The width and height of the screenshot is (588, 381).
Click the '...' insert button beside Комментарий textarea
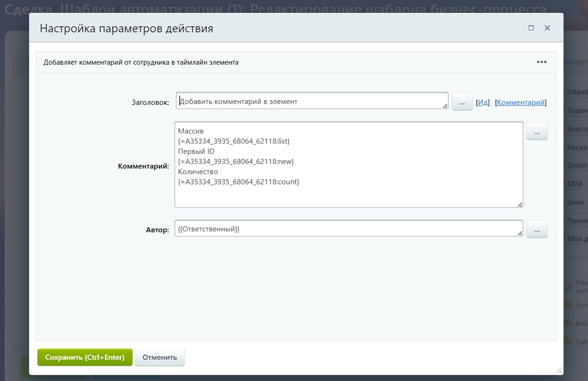[x=537, y=132]
